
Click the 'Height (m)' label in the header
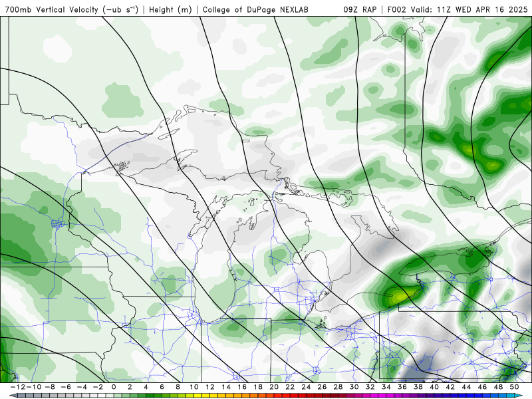click(170, 9)
